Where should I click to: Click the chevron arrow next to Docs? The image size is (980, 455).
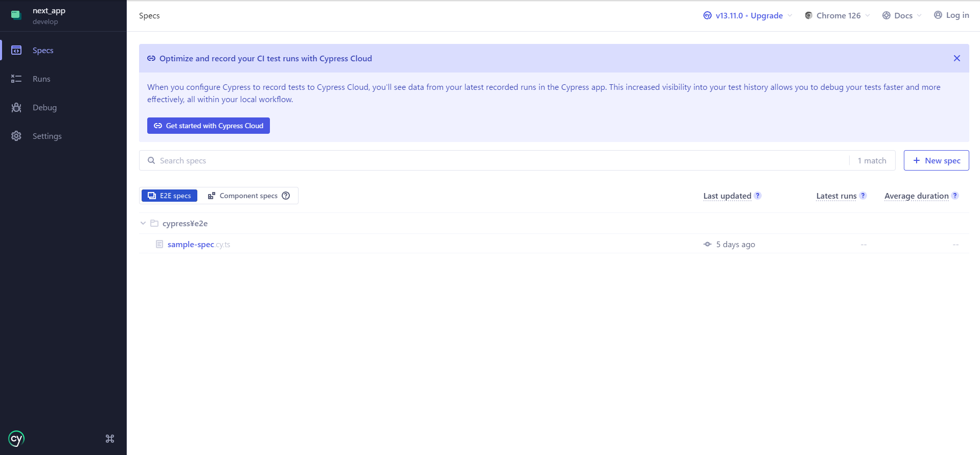pos(919,15)
